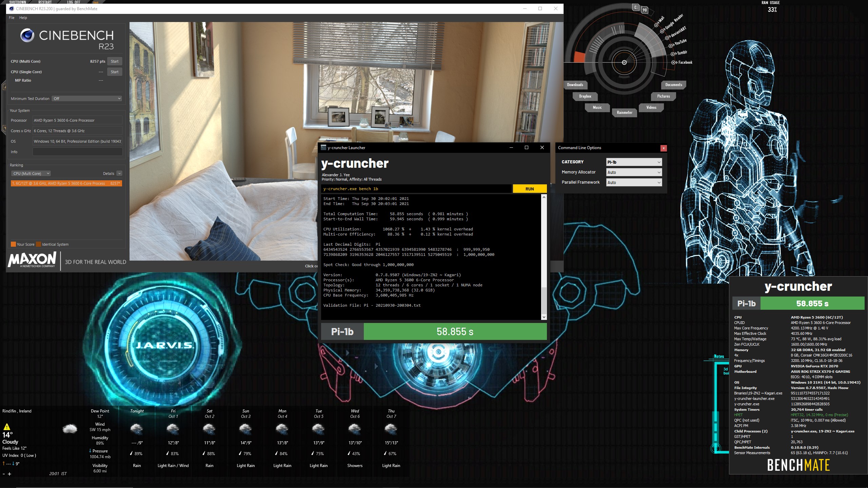Open the Pictures folder shortcut
Viewport: 868px width, 488px height.
(664, 96)
